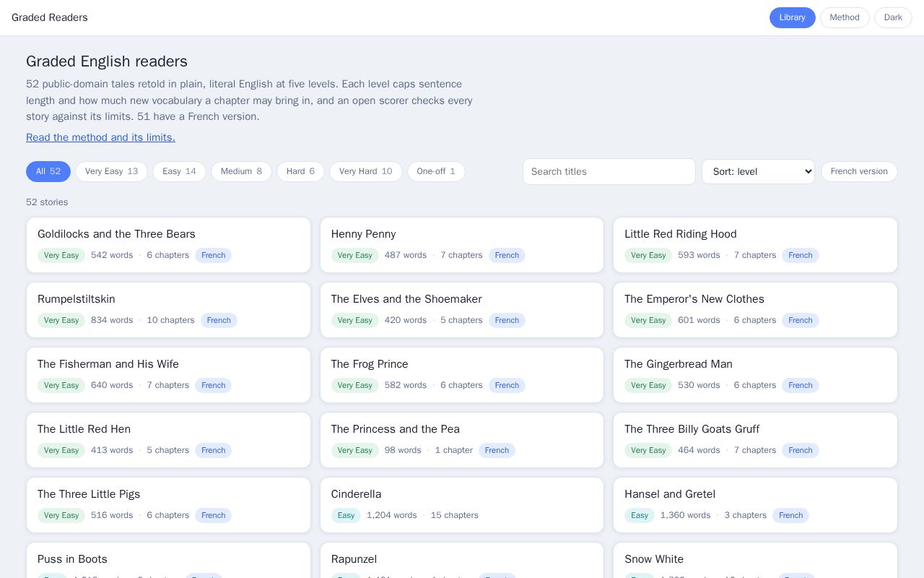Open The Little Red Hen story
The width and height of the screenshot is (924, 578).
click(x=168, y=440)
